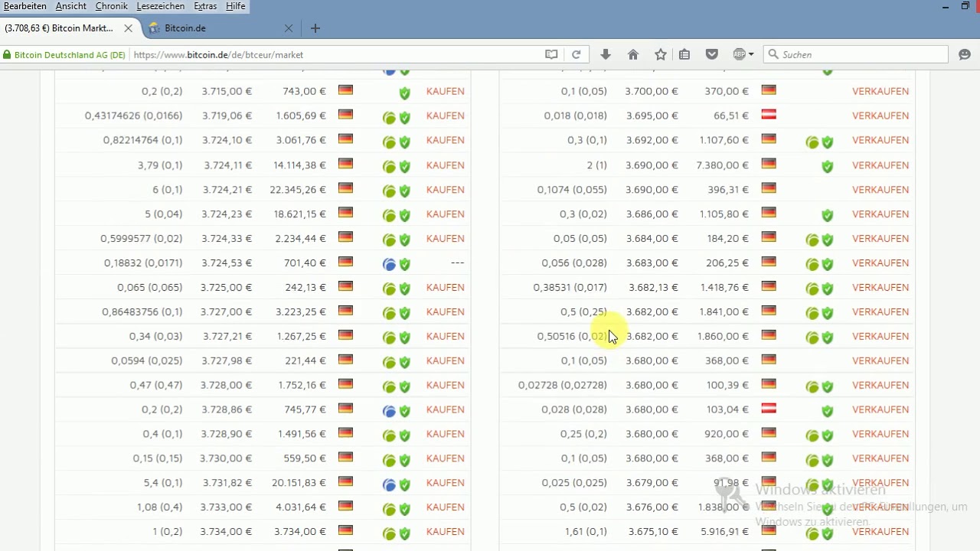Save page to Pocket
Image resolution: width=980 pixels, height=551 pixels.
[711, 54]
